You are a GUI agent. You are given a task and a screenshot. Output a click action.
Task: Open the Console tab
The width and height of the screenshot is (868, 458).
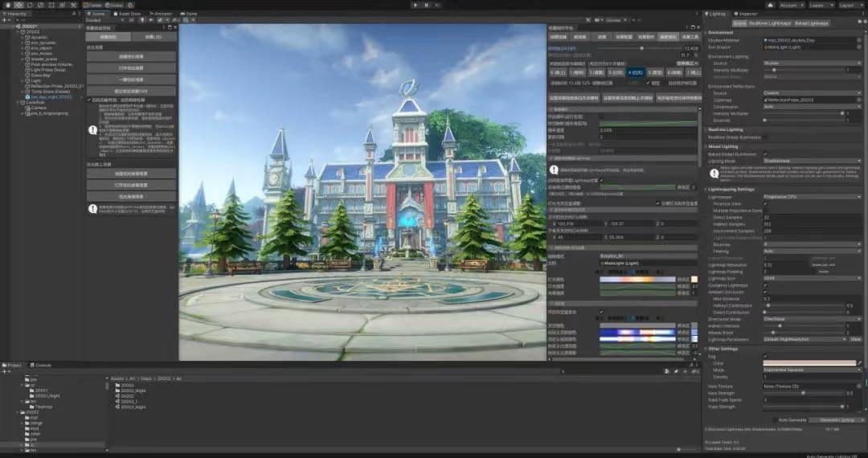click(40, 365)
